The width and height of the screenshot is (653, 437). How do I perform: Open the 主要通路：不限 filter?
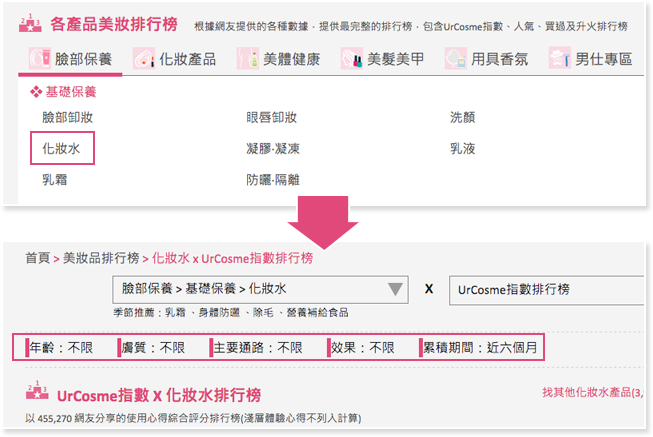[x=257, y=347]
